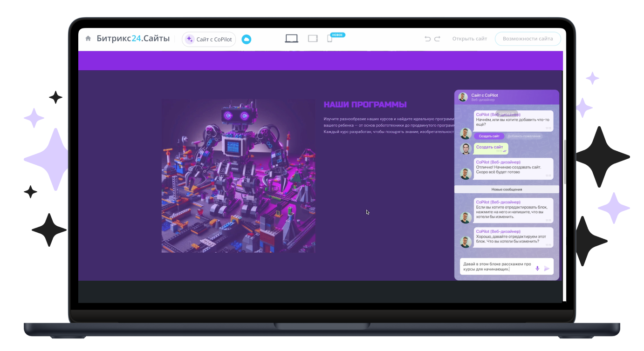Click the blue cloud icon in toolbar

click(x=247, y=40)
